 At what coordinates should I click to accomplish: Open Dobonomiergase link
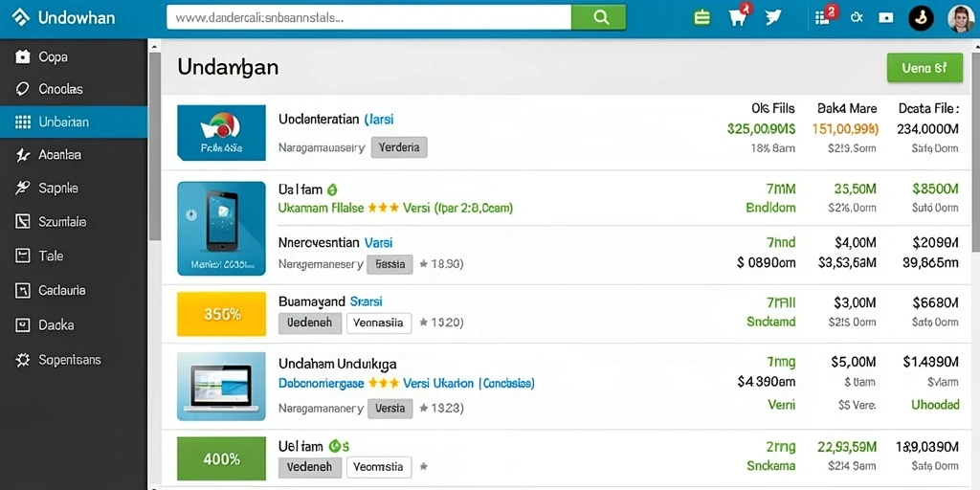point(321,383)
